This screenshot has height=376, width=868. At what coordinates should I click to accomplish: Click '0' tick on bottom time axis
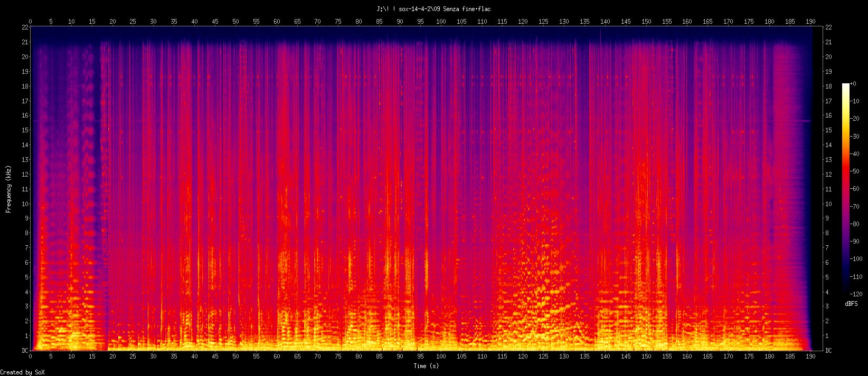click(x=31, y=357)
